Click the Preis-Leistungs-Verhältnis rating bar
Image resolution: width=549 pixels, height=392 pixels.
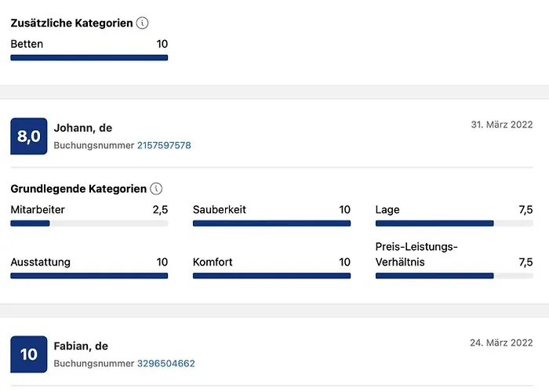(454, 276)
